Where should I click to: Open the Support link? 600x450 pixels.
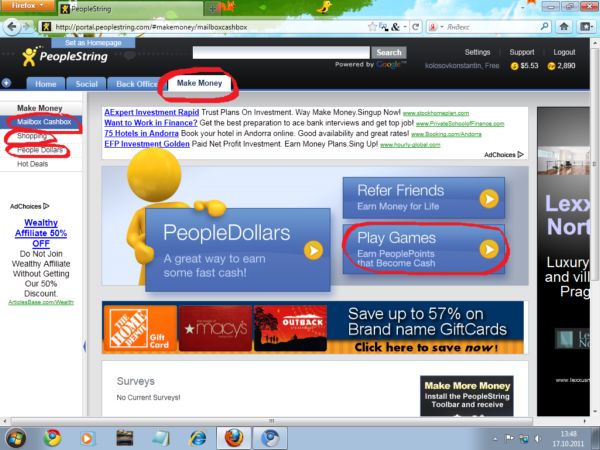522,52
